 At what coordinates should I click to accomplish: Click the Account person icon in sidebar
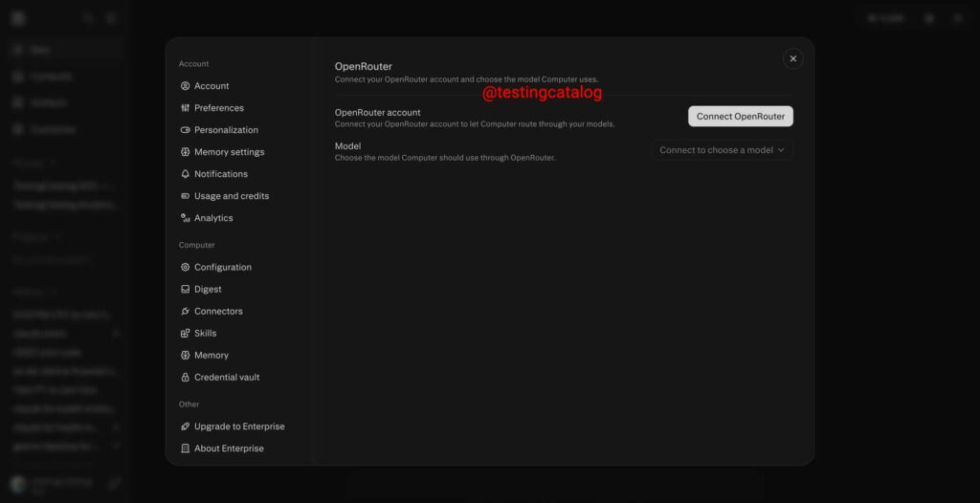[185, 86]
